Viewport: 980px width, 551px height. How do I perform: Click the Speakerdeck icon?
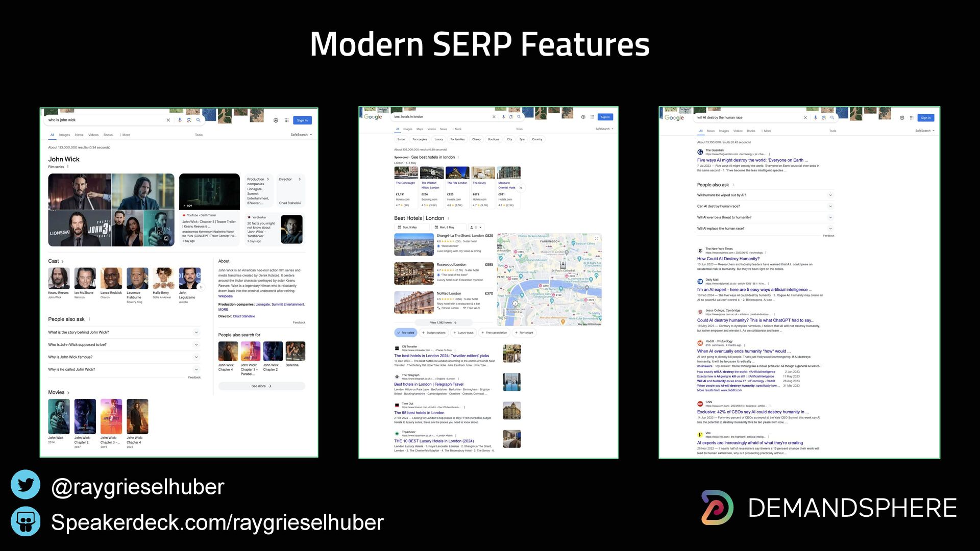(x=26, y=521)
